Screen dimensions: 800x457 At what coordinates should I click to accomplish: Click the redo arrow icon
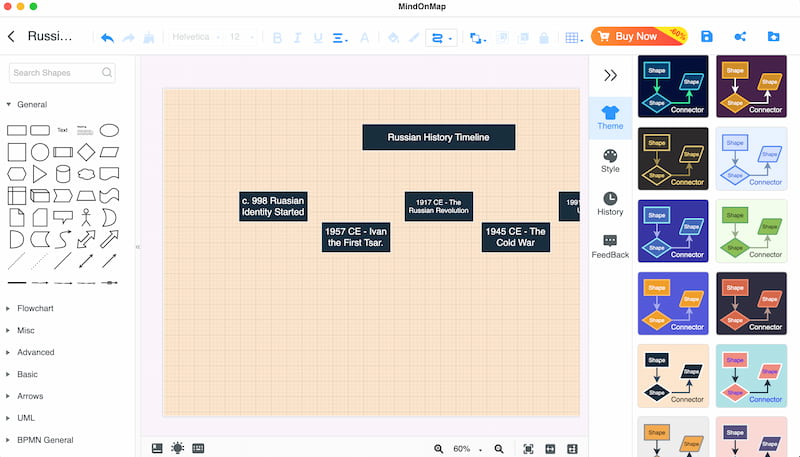[x=128, y=37]
